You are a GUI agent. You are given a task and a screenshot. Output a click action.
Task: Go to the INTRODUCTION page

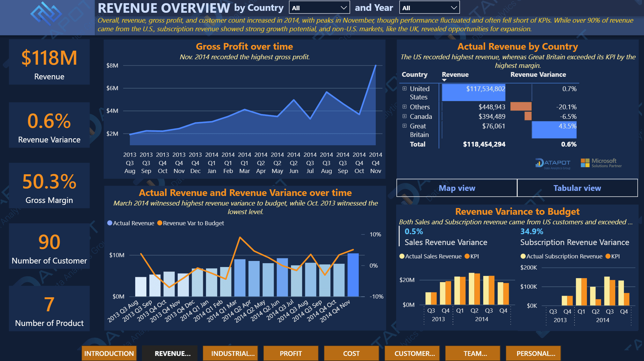coord(109,353)
